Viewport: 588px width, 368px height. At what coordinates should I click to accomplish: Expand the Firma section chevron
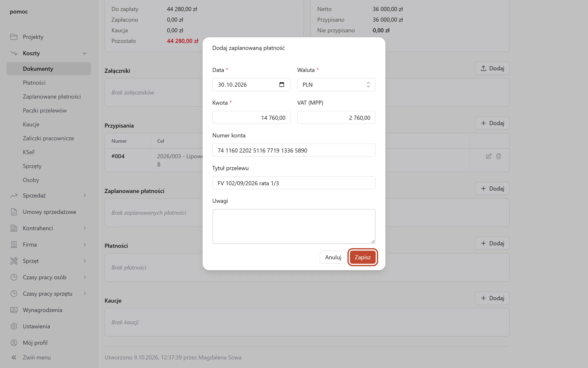point(85,244)
